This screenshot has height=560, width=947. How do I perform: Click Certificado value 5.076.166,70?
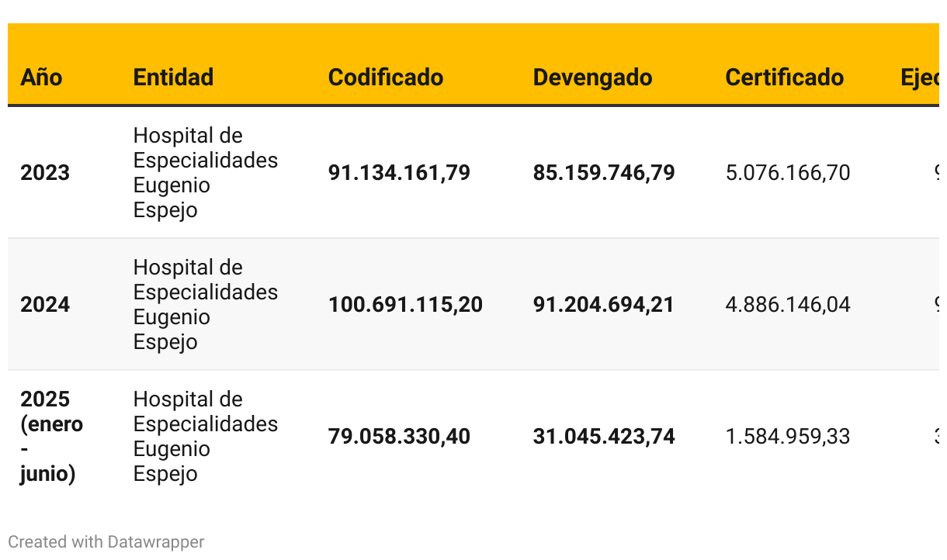(788, 172)
